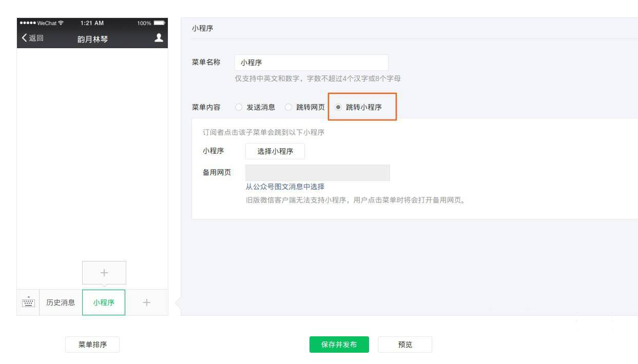Click the plus icon to add a new menu

(145, 302)
